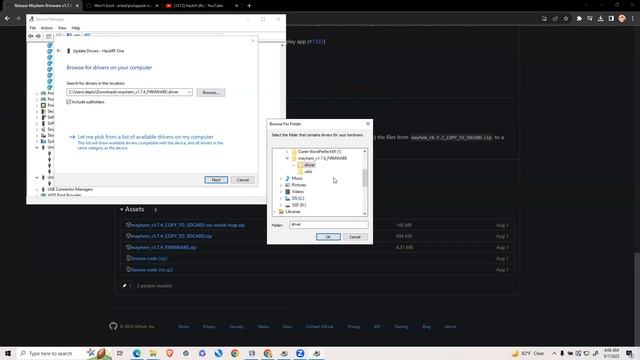This screenshot has width=640, height=360.
Task: Open the Windows Start menu
Action: tap(8, 353)
